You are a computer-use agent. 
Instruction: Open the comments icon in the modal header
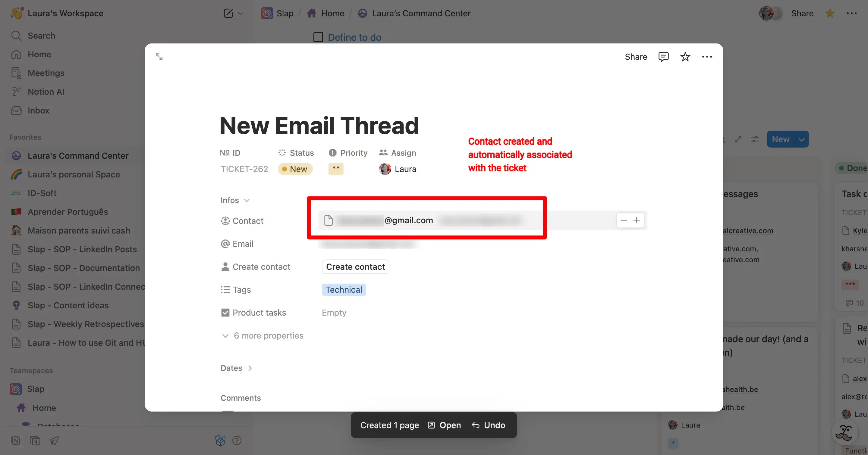(x=663, y=57)
